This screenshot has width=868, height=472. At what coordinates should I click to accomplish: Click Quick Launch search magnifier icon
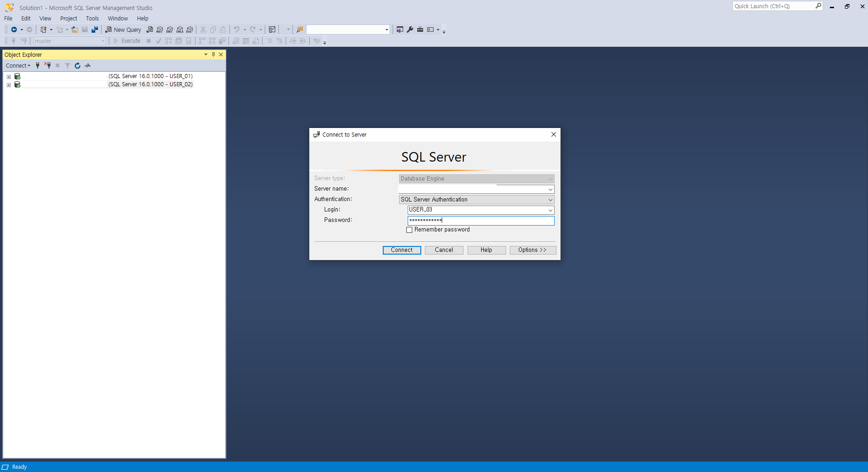[x=818, y=6]
